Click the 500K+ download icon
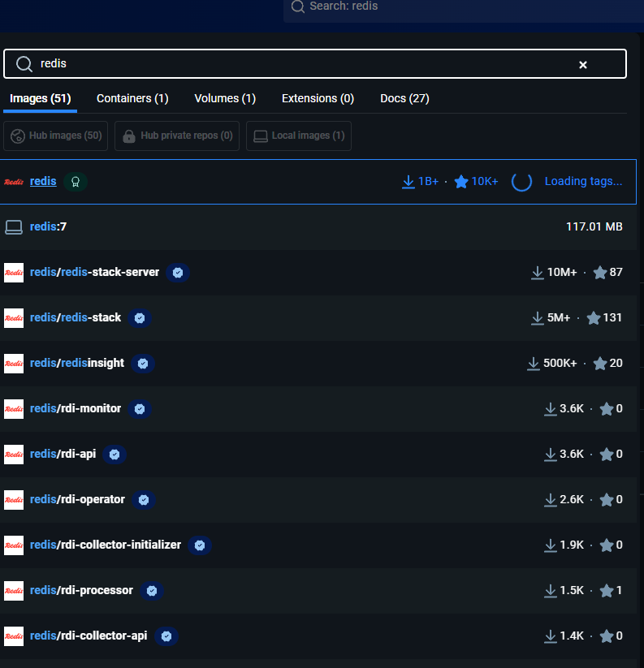Viewport: 644px width, 668px height. point(534,364)
